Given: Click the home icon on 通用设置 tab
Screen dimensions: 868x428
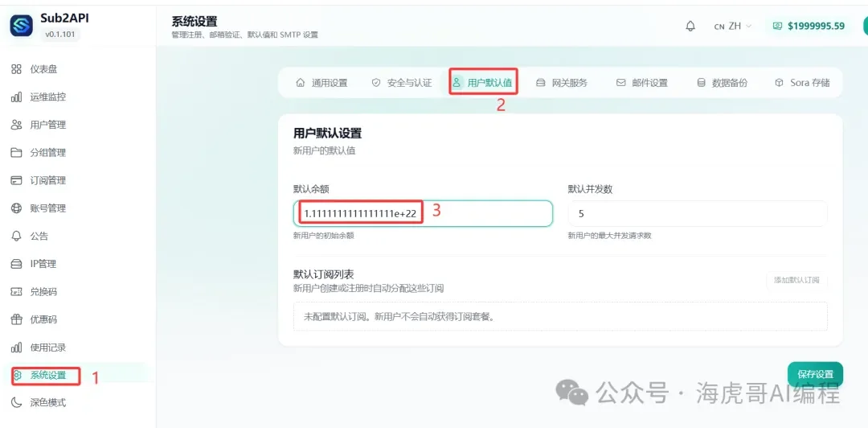Looking at the screenshot, I should (300, 83).
